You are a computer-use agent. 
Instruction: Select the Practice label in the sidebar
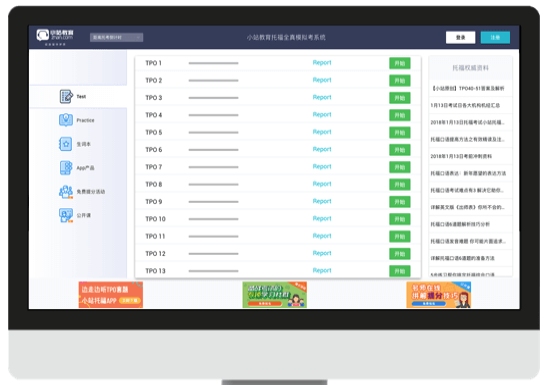pos(85,120)
